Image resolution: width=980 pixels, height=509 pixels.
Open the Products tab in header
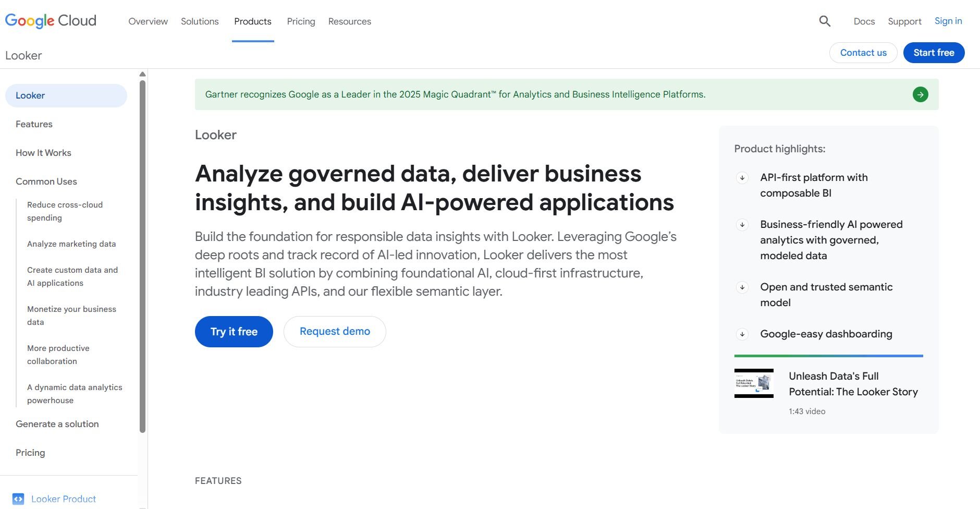click(x=253, y=21)
